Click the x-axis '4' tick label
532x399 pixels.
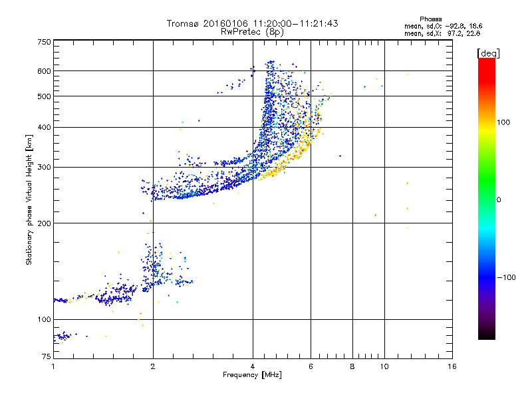[x=253, y=366]
